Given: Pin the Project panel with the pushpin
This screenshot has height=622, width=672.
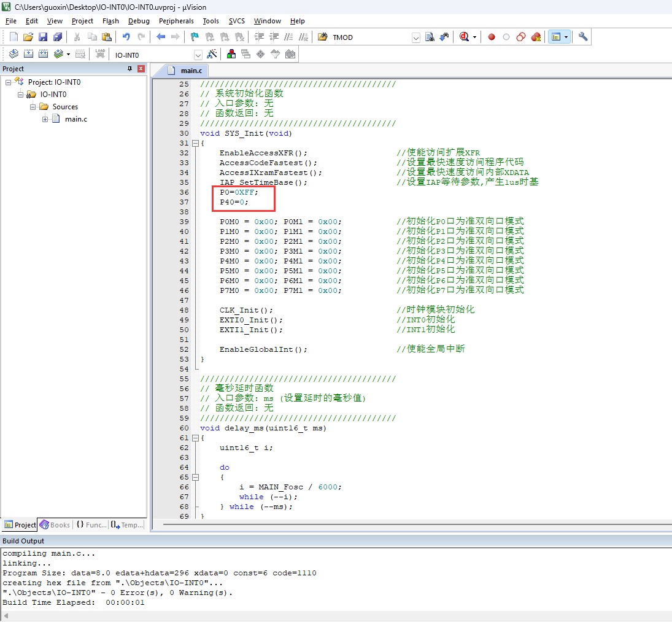Looking at the screenshot, I should (x=129, y=69).
